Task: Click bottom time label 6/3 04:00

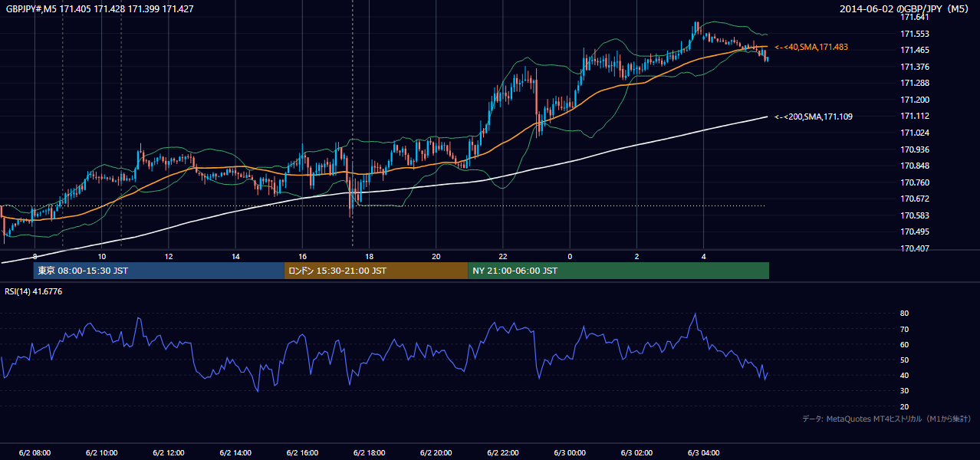Action: pos(703,453)
